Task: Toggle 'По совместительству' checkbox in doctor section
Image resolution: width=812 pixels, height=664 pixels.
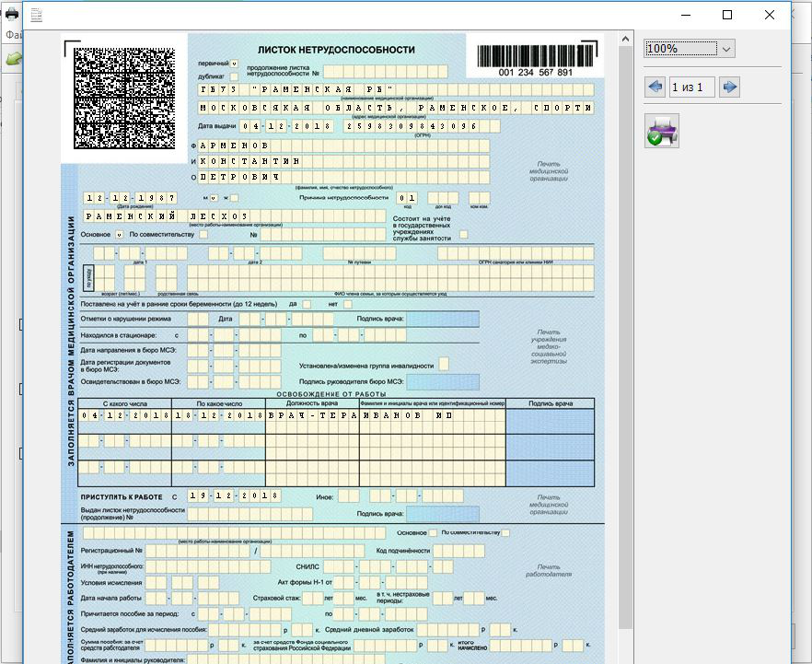Action: (x=203, y=235)
